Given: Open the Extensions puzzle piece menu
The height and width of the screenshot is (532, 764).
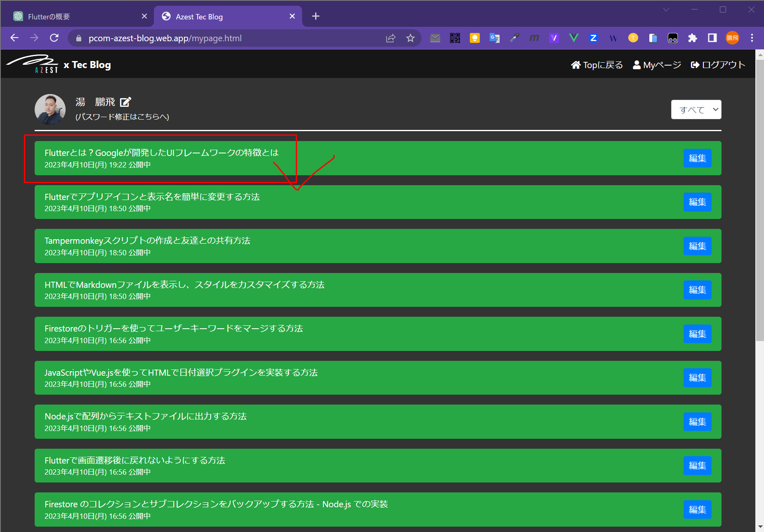Looking at the screenshot, I should pyautogui.click(x=692, y=38).
